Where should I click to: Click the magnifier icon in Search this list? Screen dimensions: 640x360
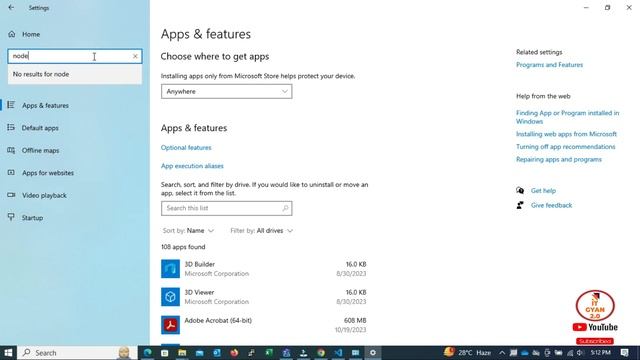click(285, 208)
